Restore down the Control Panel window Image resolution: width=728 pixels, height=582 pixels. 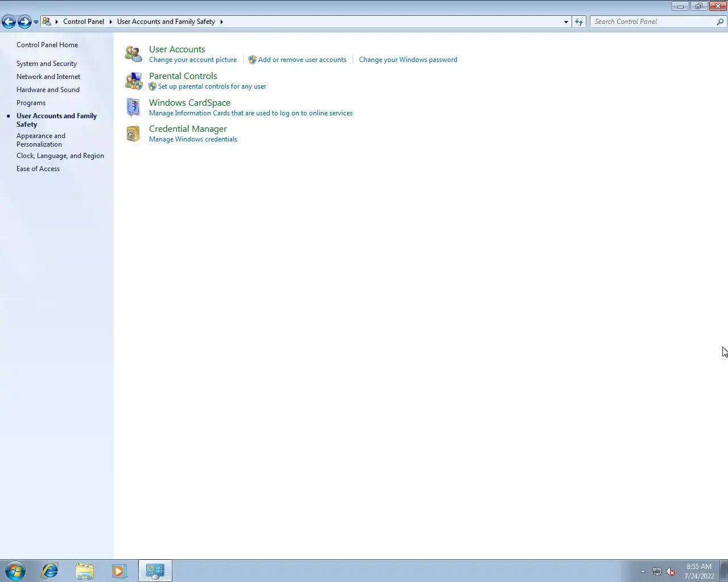tap(698, 6)
